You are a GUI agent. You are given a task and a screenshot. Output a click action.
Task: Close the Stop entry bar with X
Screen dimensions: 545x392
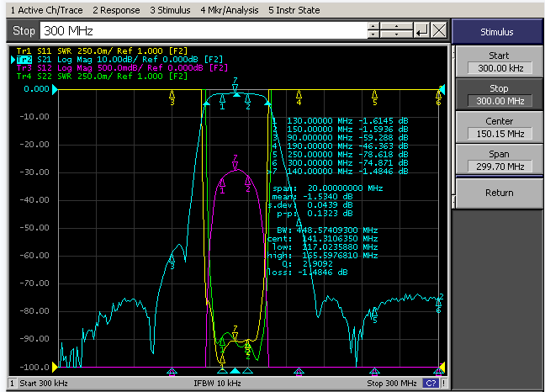(x=439, y=31)
